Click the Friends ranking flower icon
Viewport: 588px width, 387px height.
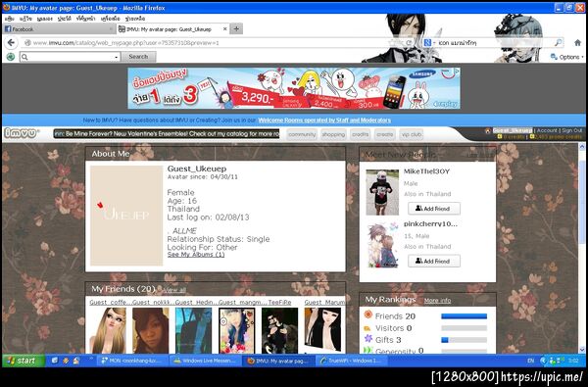pyautogui.click(x=368, y=315)
